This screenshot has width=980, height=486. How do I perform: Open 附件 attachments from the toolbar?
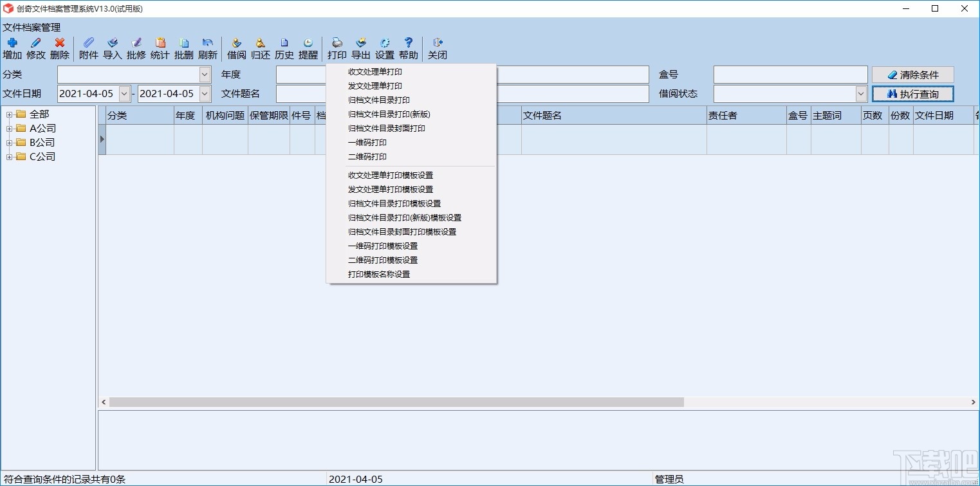pos(89,48)
